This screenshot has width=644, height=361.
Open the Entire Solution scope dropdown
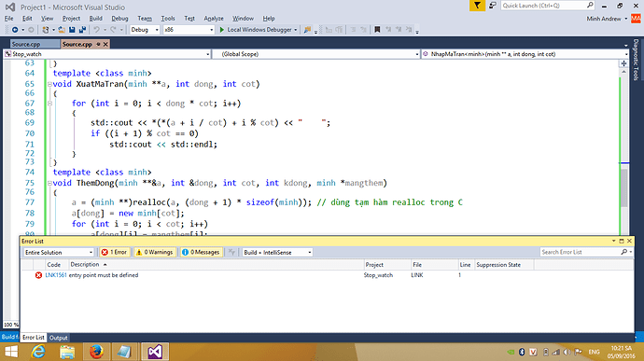tap(58, 252)
